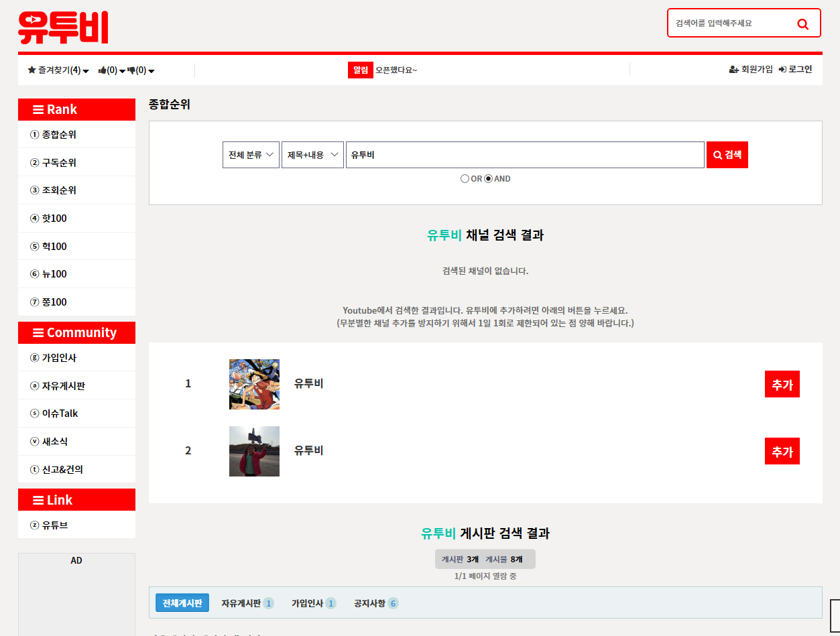Screen dimensions: 840x636
Task: Switch to the 전체게시판 tab
Action: click(x=182, y=603)
